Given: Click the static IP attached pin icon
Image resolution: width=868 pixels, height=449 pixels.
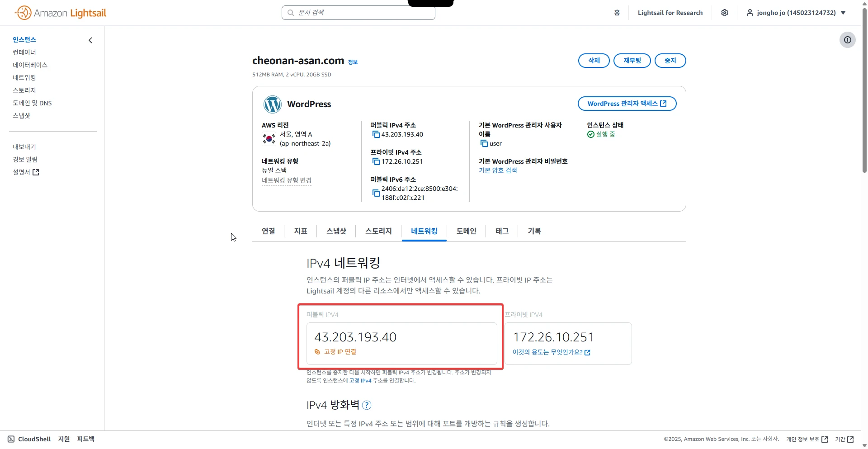Looking at the screenshot, I should (317, 352).
